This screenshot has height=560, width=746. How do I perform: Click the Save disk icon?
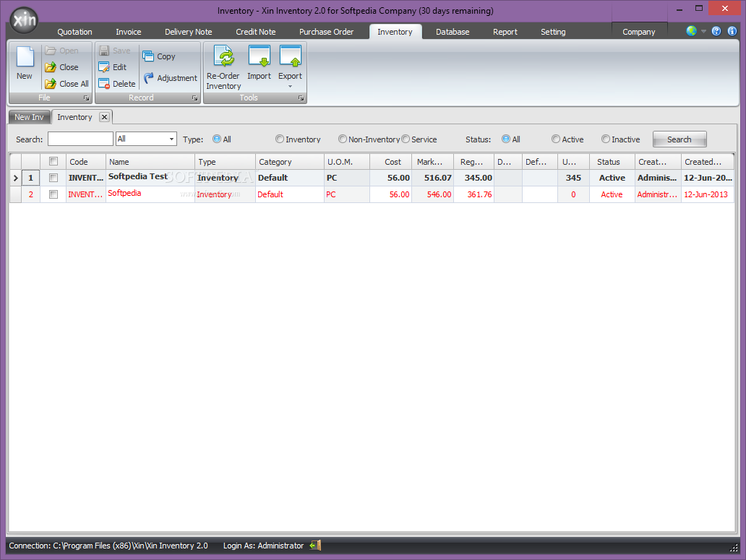coord(104,51)
